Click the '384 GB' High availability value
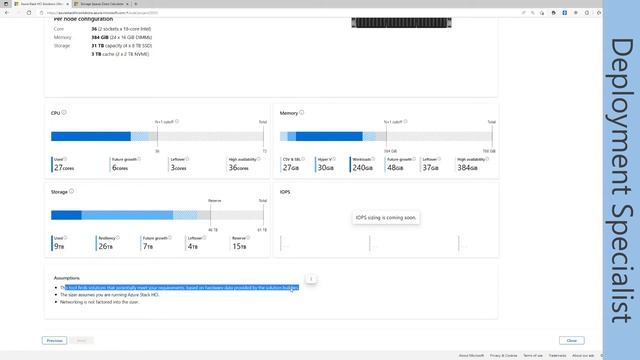This screenshot has width=640, height=360. click(467, 168)
